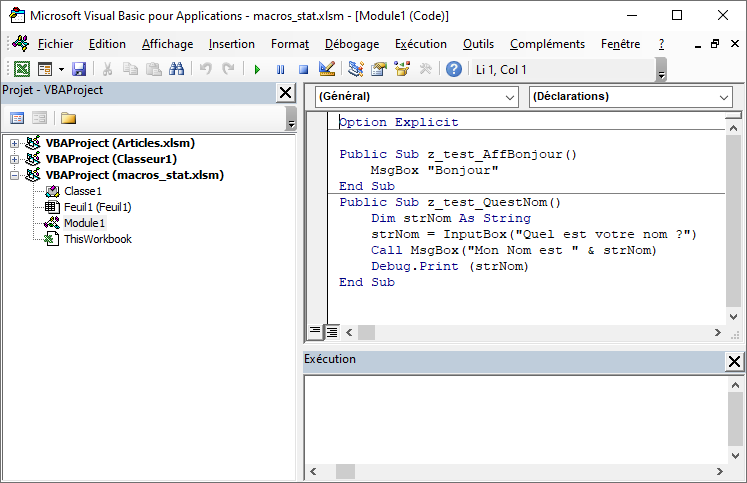Select Feuil1 (Feuil1) sheet object
747x483 pixels.
coord(98,207)
